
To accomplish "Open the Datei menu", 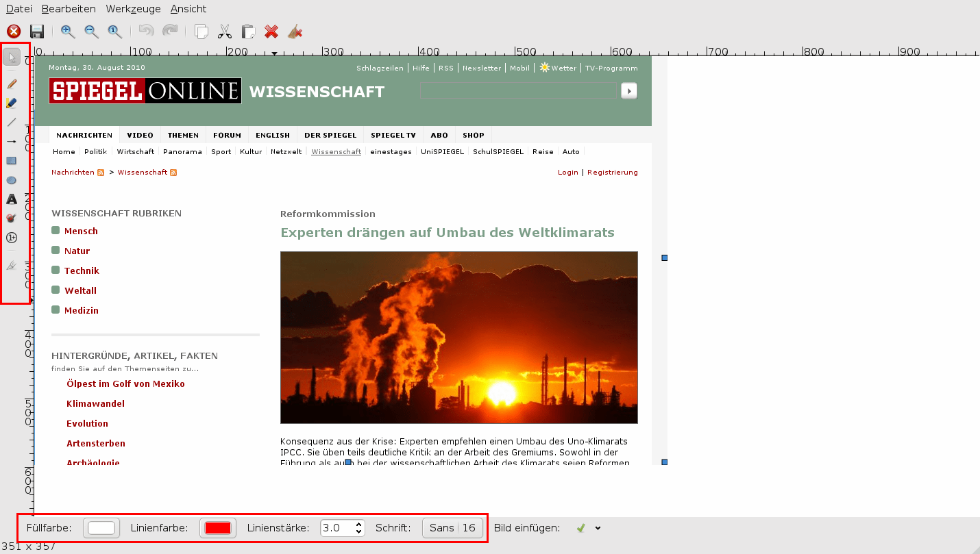I will pyautogui.click(x=19, y=9).
